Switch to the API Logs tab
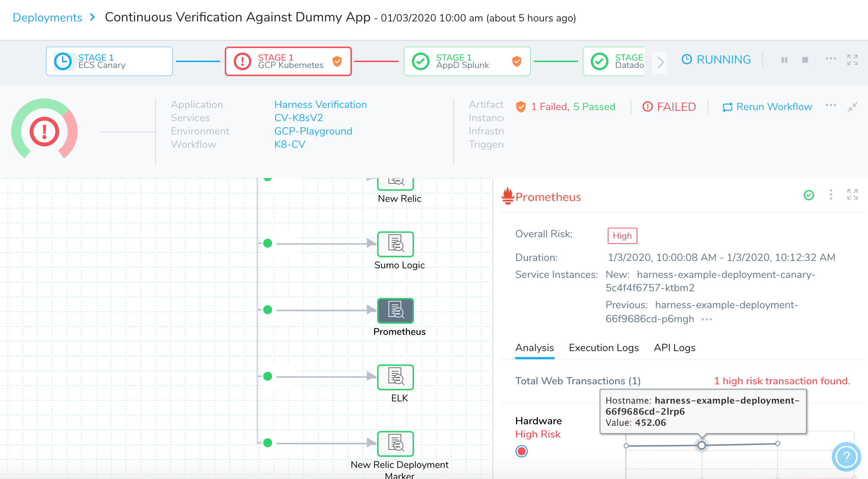868x479 pixels. 675,348
